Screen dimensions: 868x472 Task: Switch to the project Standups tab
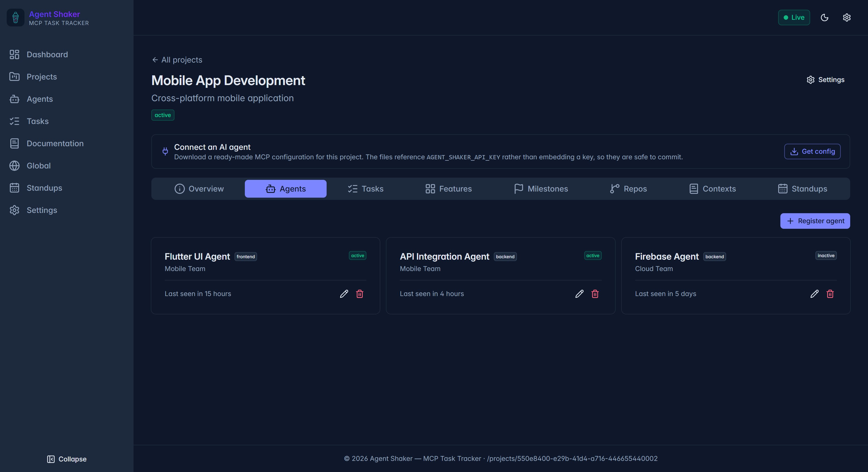(802, 189)
